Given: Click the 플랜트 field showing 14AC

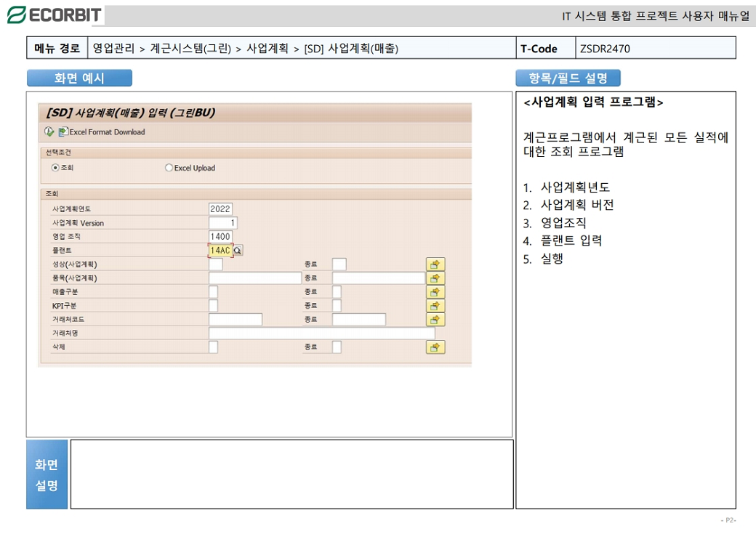Looking at the screenshot, I should [x=220, y=250].
